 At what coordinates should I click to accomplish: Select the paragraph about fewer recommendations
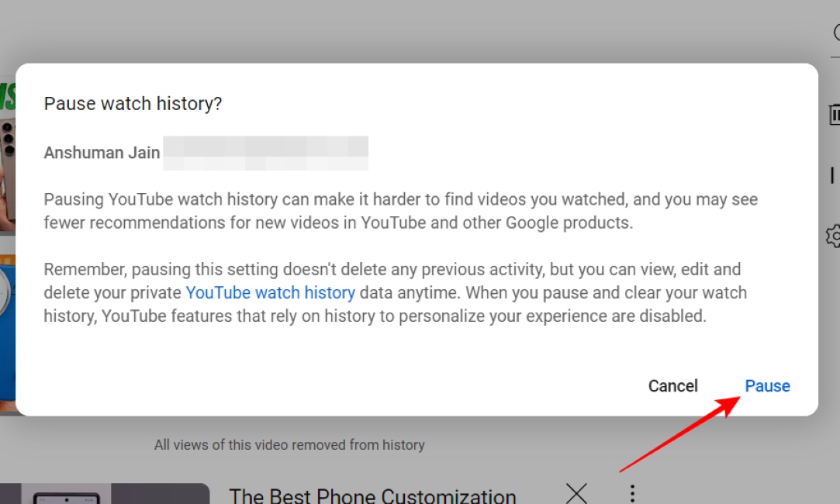point(401,209)
